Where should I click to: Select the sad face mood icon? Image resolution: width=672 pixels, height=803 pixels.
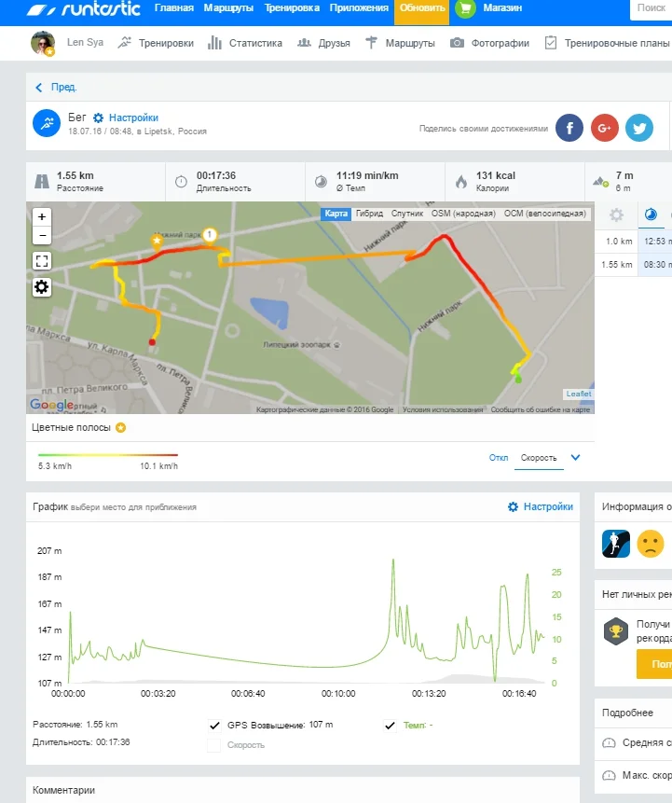[x=651, y=543]
